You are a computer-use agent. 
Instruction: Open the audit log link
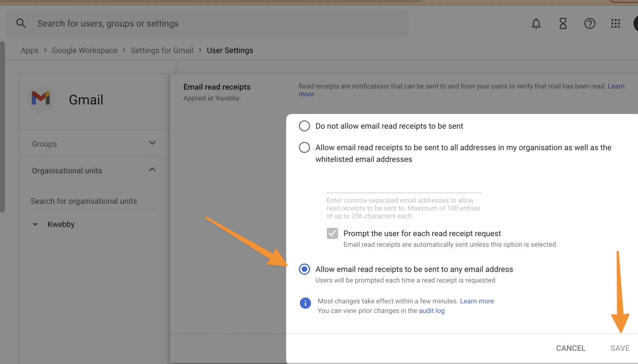pyautogui.click(x=432, y=311)
